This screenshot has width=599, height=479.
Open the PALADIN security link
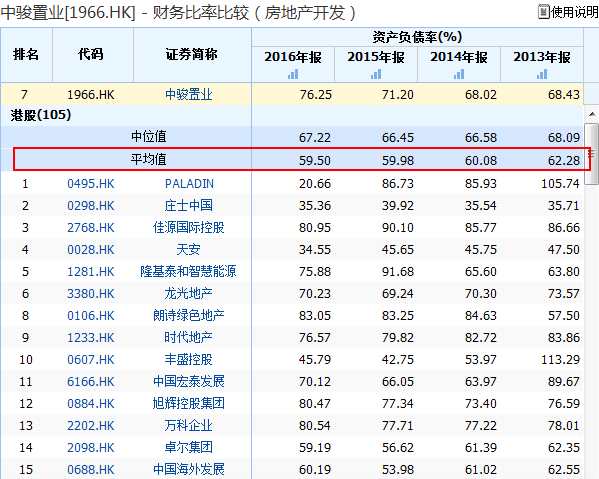tap(189, 184)
